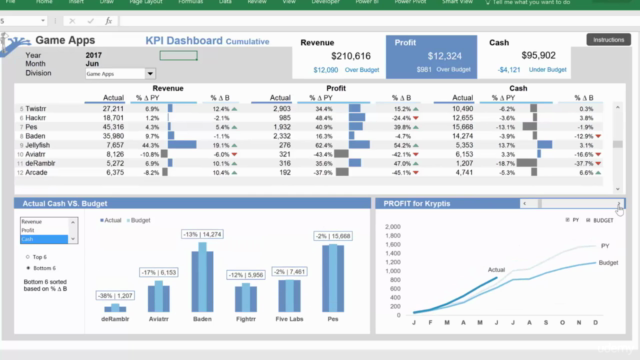Click the Actual legend swatch in bar chart
This screenshot has height=360, width=640.
tap(102, 220)
